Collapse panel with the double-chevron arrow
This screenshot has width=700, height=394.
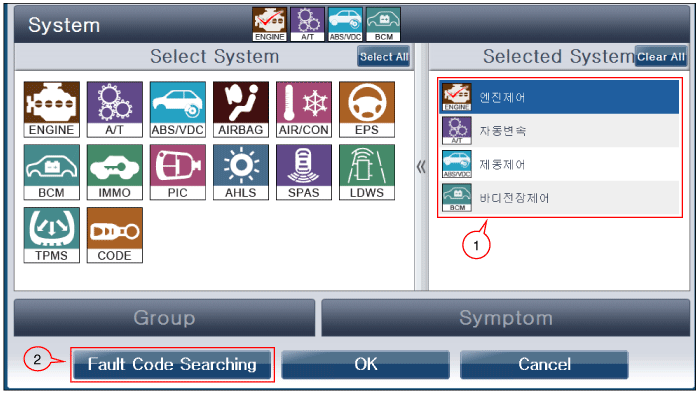coord(421,167)
